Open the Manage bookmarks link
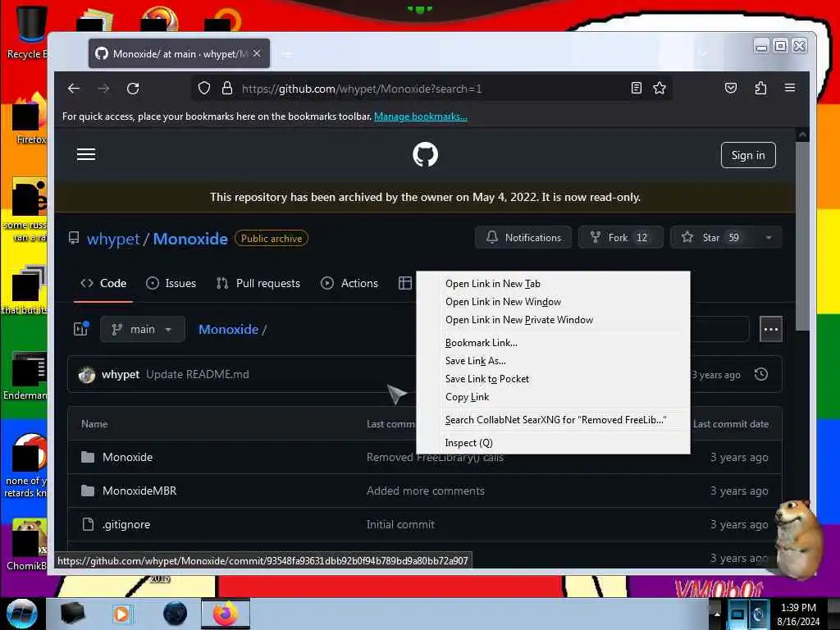 421,116
